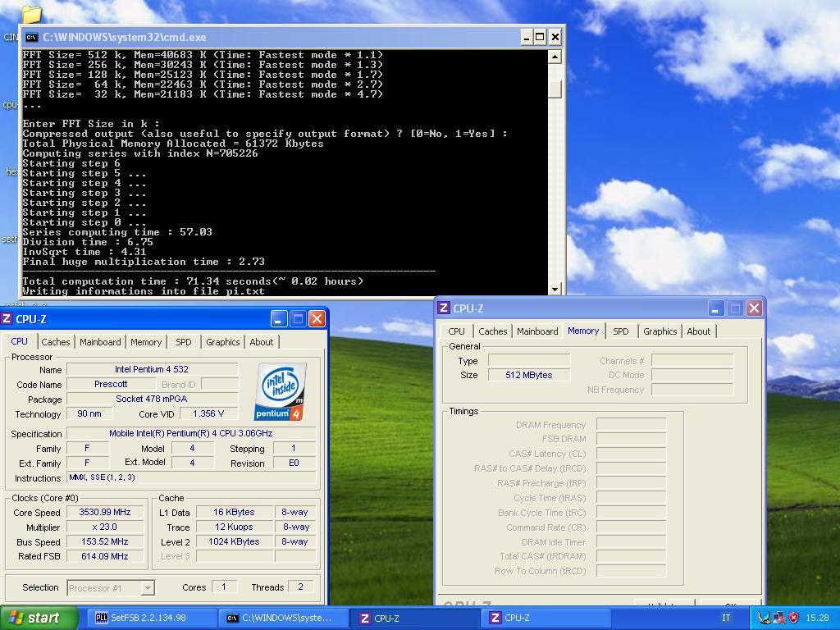Image resolution: width=840 pixels, height=630 pixels.
Task: Click the Core VID value 1.356 V
Action: (x=208, y=413)
